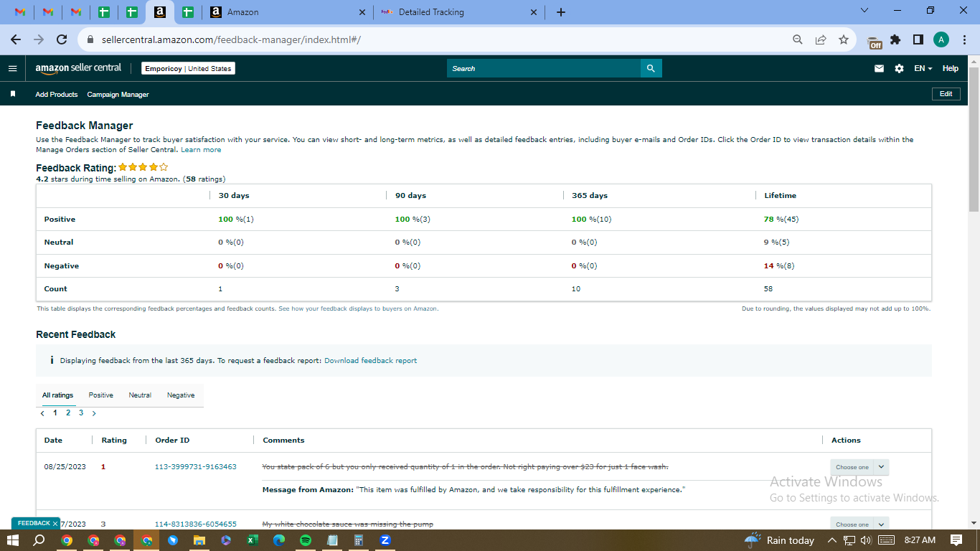Viewport: 980px width, 551px height.
Task: Click the bookmark flag icon beside Add Products
Action: point(13,94)
